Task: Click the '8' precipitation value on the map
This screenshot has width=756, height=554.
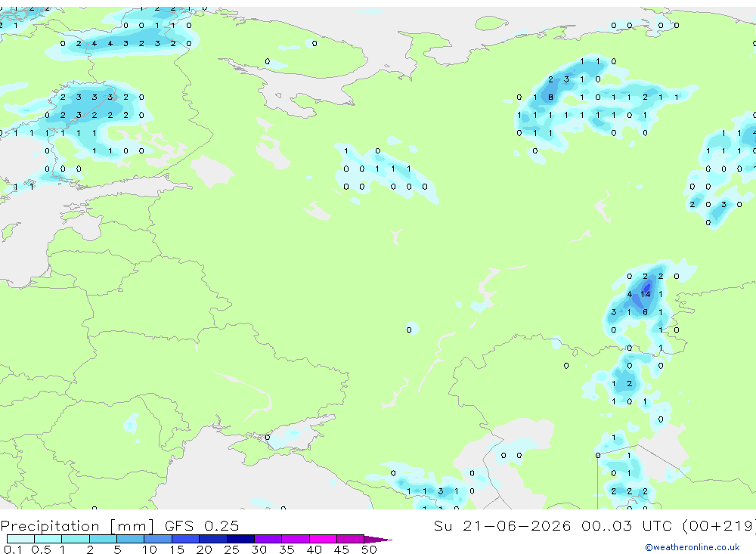Action: (550, 97)
